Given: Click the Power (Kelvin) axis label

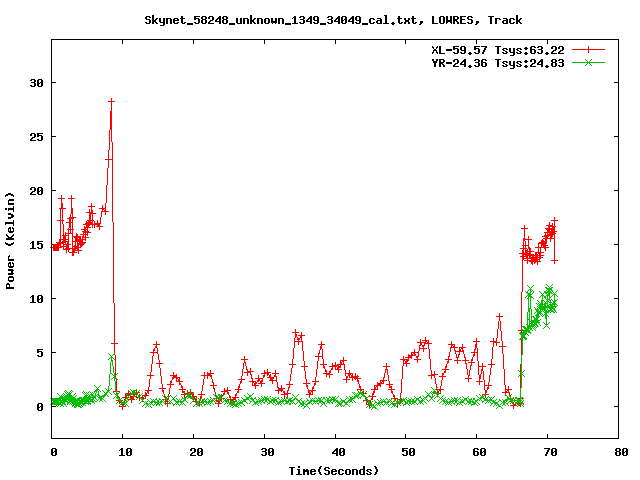Looking at the screenshot, I should [10, 241].
